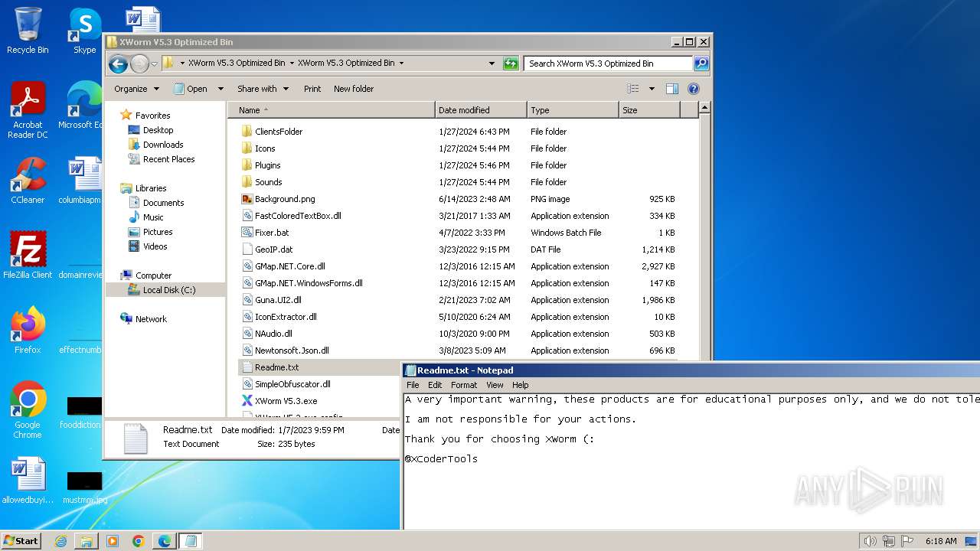Viewport: 980px width, 551px height.
Task: Click the New folder button
Action: (x=353, y=89)
